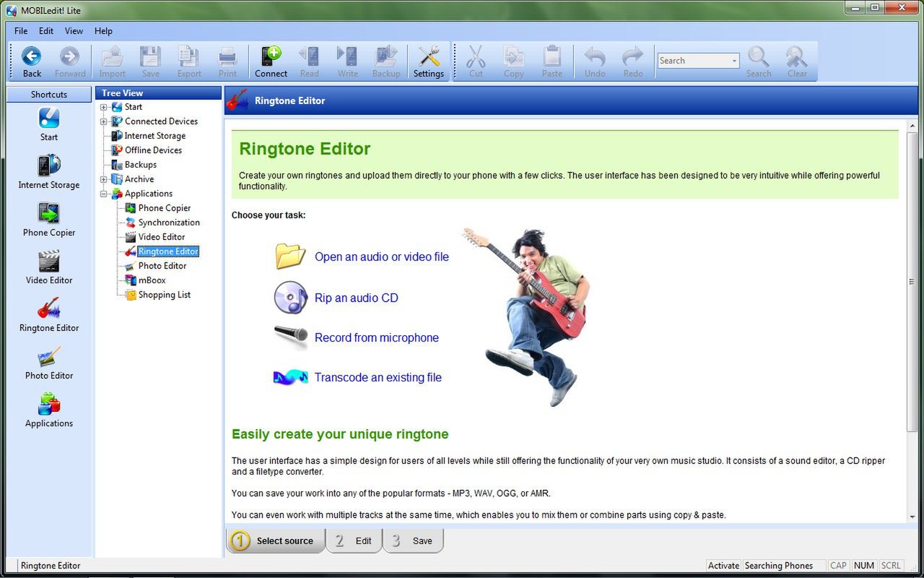
Task: Click Record from microphone link
Action: [376, 337]
